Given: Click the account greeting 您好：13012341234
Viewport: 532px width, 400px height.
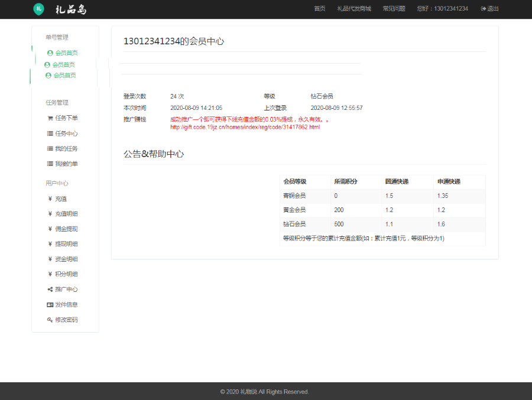Looking at the screenshot, I should (x=442, y=9).
